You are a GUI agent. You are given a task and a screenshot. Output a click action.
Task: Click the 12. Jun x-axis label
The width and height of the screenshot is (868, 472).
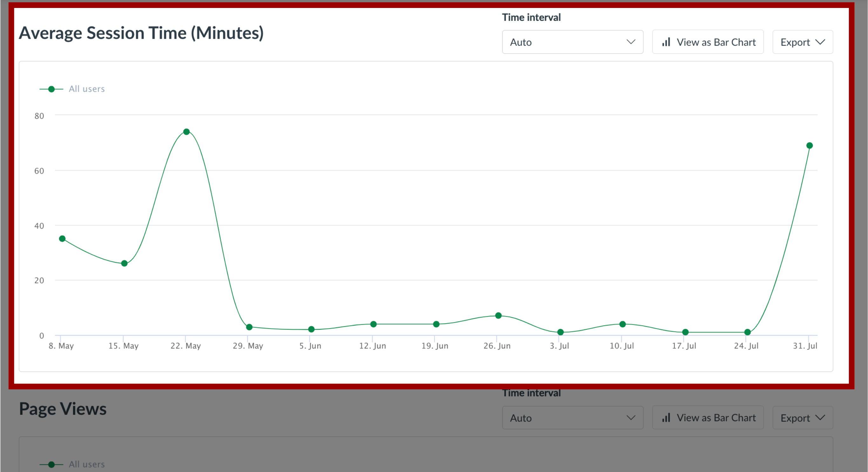click(372, 346)
